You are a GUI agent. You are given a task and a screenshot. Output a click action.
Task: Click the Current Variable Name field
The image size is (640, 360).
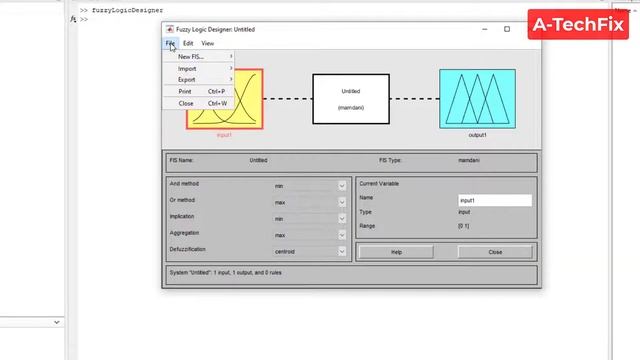tap(495, 200)
